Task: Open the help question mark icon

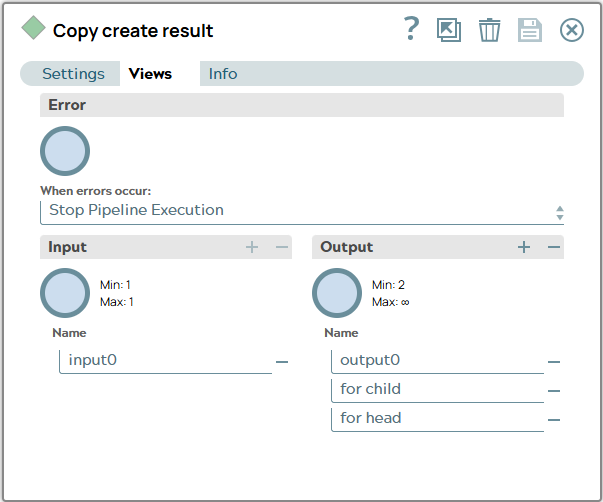Action: coord(411,28)
